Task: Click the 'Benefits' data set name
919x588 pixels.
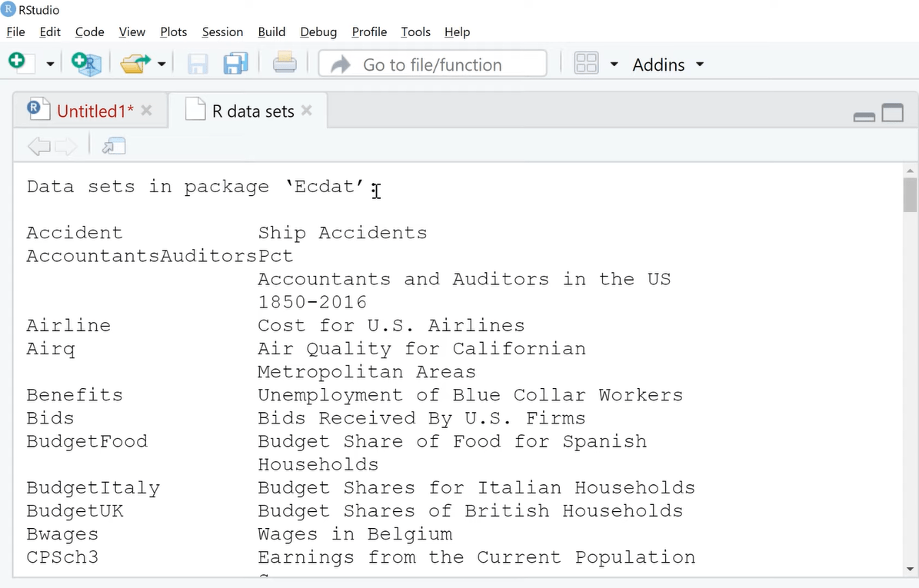Action: click(75, 395)
